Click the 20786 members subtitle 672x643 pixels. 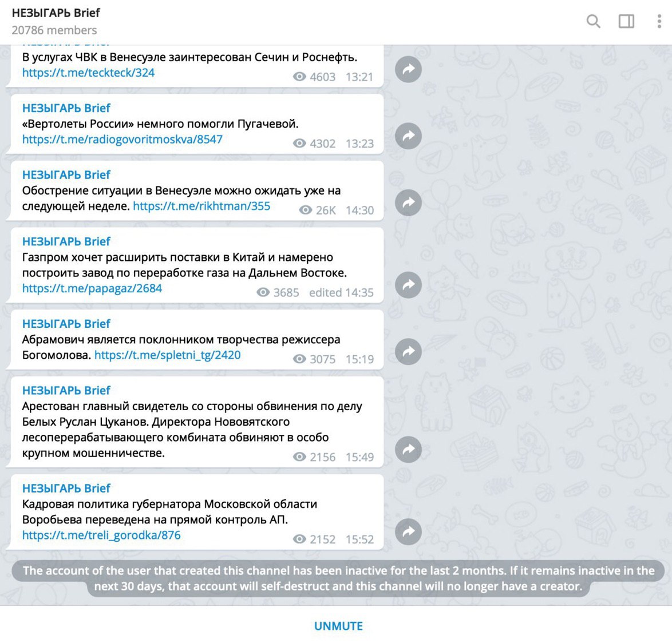[54, 30]
